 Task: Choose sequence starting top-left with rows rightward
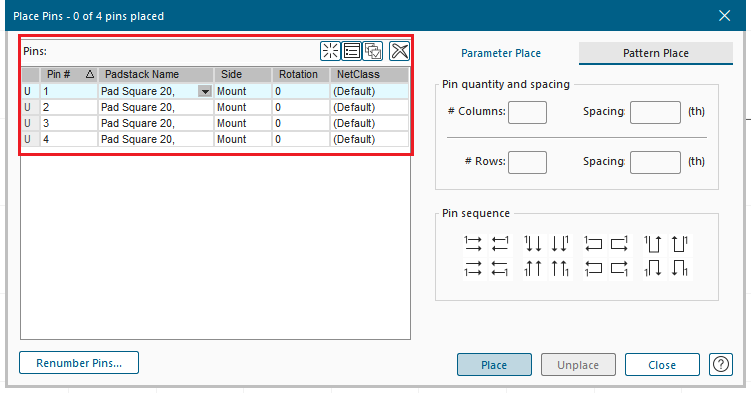(x=473, y=244)
